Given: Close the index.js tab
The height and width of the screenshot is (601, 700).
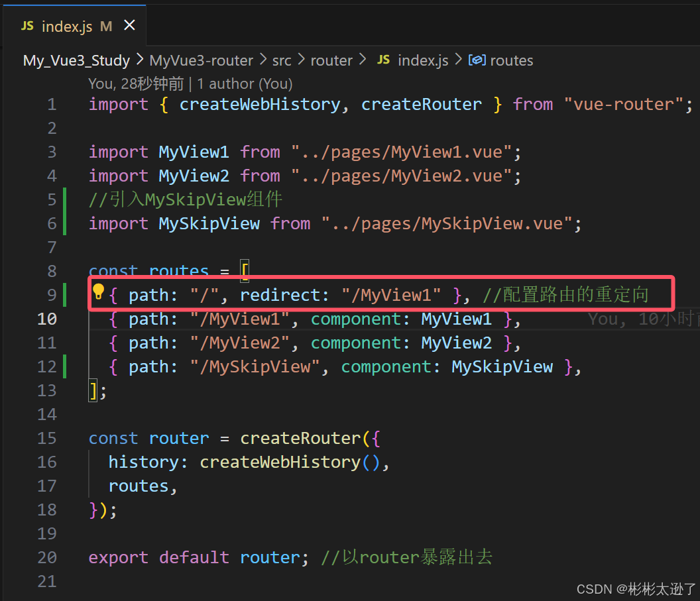Looking at the screenshot, I should pos(129,25).
